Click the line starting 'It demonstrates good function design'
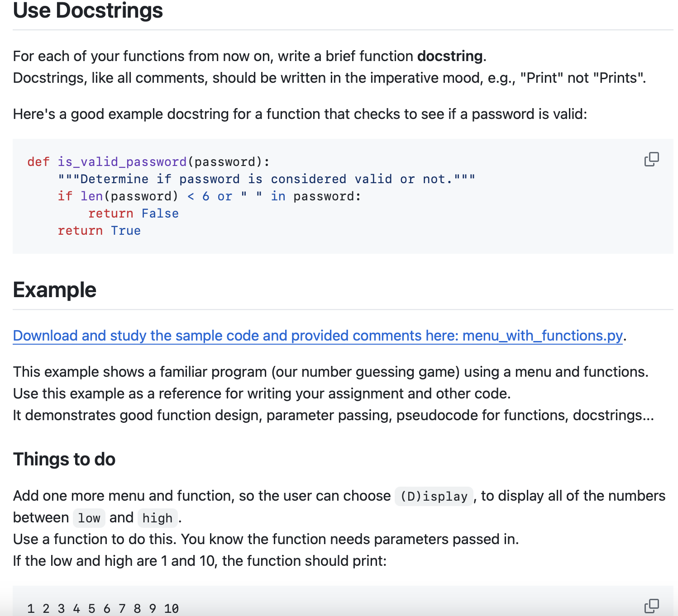This screenshot has width=678, height=616. tap(334, 415)
